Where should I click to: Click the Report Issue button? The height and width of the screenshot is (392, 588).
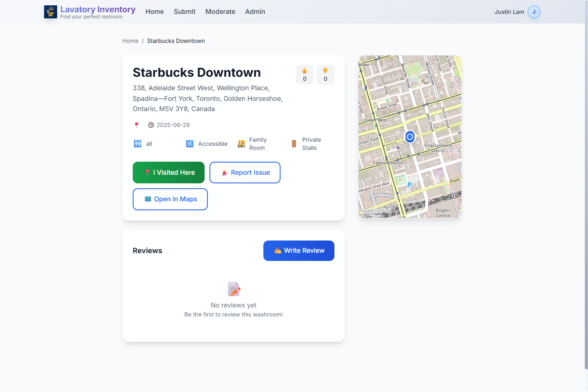[245, 172]
